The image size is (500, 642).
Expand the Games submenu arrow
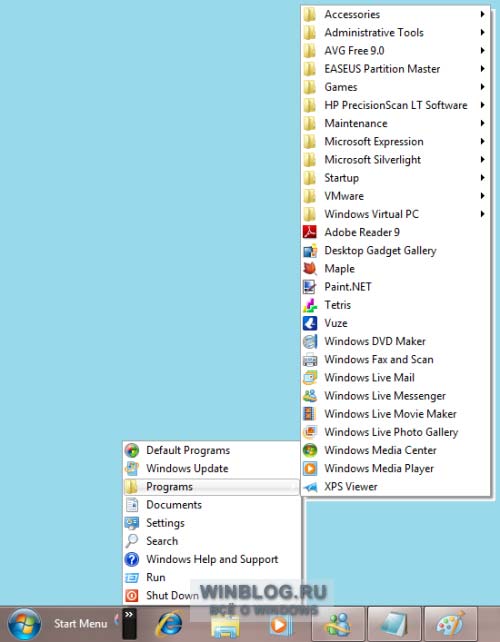482,87
